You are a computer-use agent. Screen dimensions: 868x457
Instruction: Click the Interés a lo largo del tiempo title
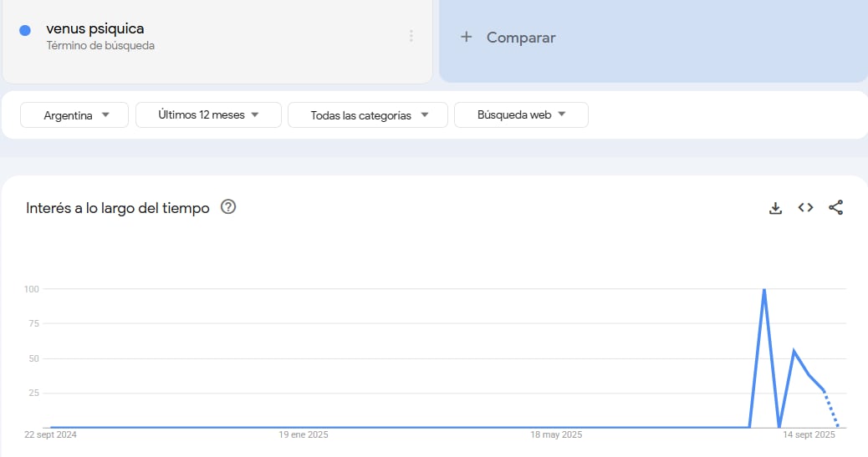click(117, 208)
